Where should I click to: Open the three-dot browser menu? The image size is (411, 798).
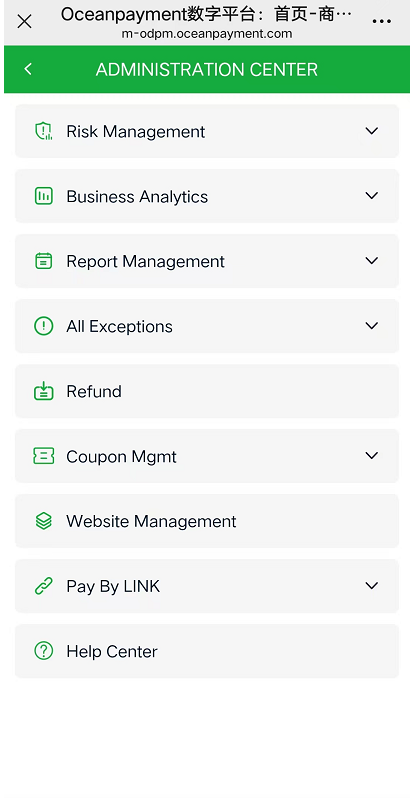(x=381, y=21)
